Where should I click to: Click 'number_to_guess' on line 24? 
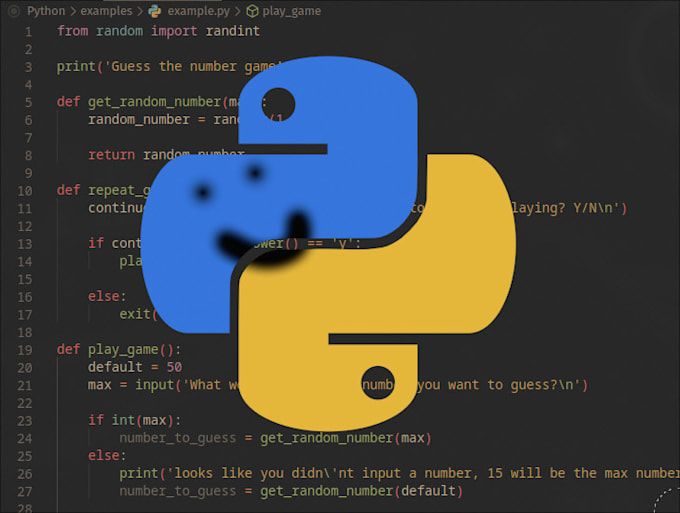[178, 438]
